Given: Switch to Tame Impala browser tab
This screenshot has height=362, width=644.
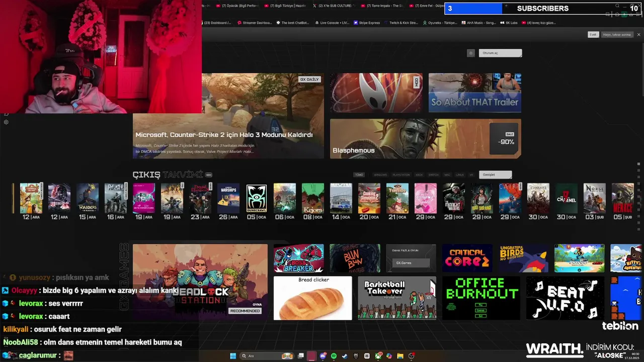Looking at the screenshot, I should point(382,6).
